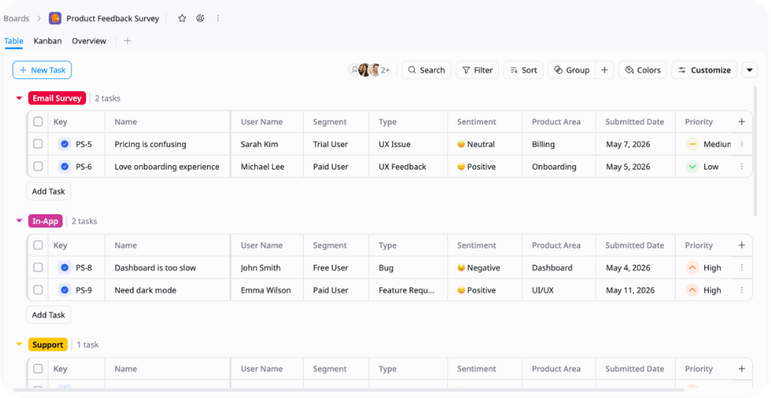The image size is (771, 398).
Task: Switch to the Table view tab
Action: pyautogui.click(x=14, y=41)
